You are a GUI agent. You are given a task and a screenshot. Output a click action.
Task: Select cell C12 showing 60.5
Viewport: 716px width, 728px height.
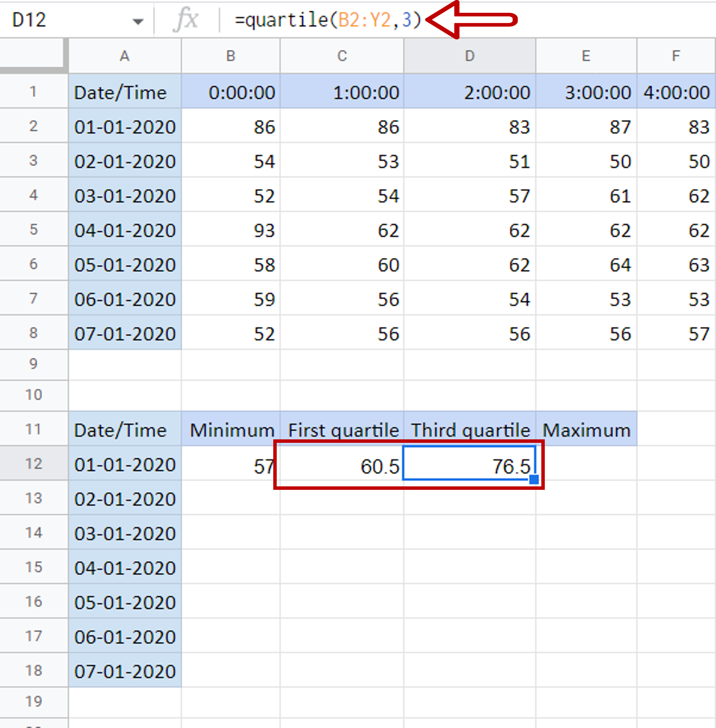[x=342, y=463]
